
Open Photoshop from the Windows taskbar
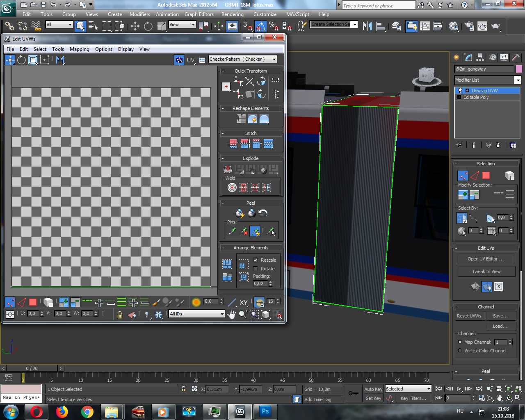265,411
